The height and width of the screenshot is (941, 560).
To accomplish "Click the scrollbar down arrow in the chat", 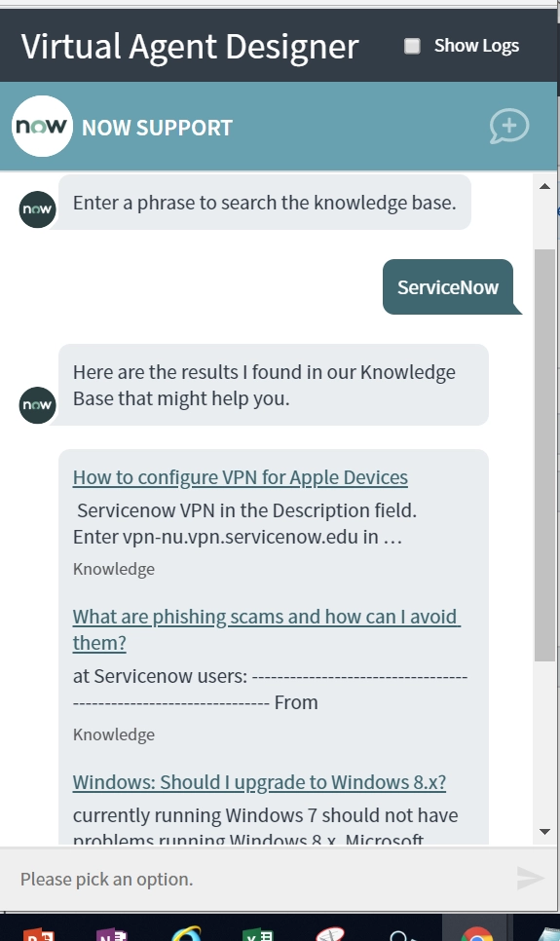I will tap(545, 832).
